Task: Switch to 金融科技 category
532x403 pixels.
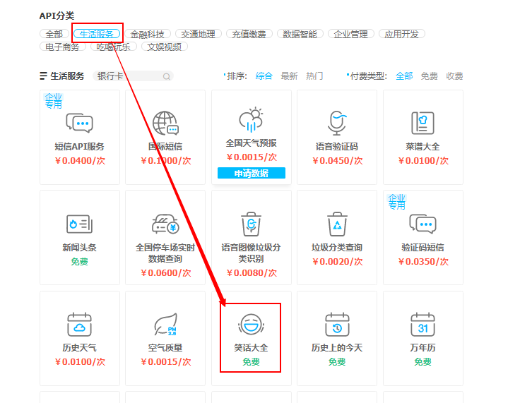Action: click(147, 35)
